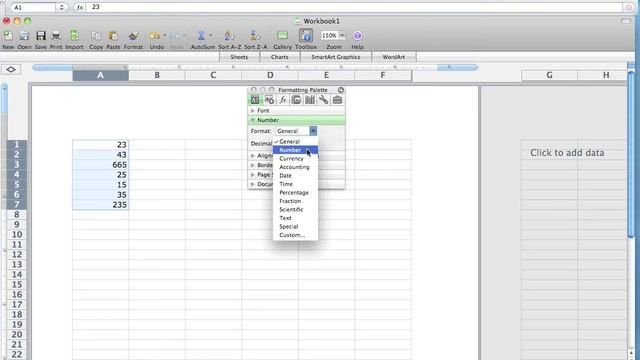Choose Custom... from the format list
The width and height of the screenshot is (640, 360).
click(296, 235)
